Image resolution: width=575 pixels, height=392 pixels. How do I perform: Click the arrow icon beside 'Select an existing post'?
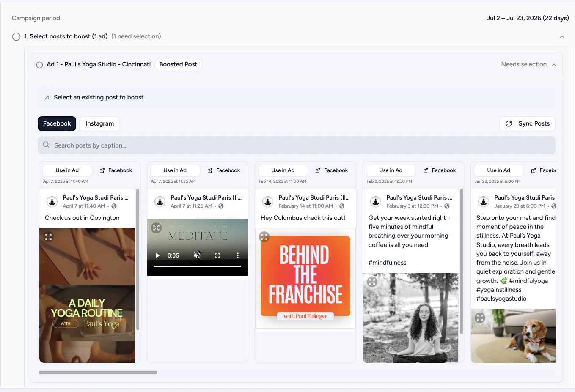(x=47, y=97)
